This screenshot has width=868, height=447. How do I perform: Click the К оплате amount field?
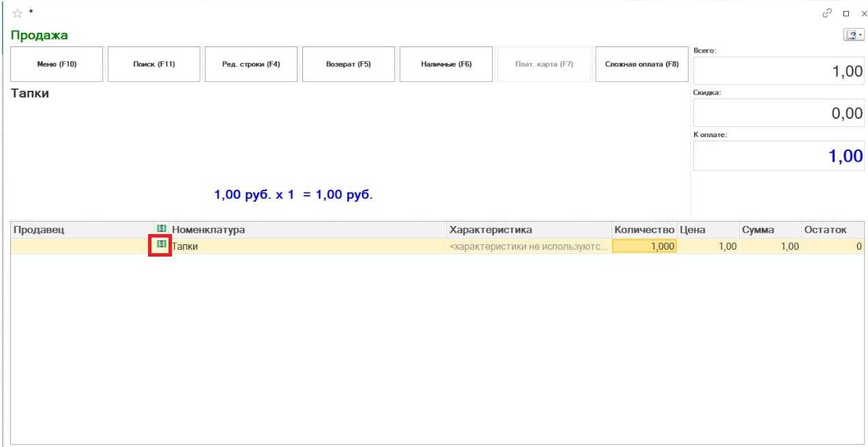tap(778, 156)
